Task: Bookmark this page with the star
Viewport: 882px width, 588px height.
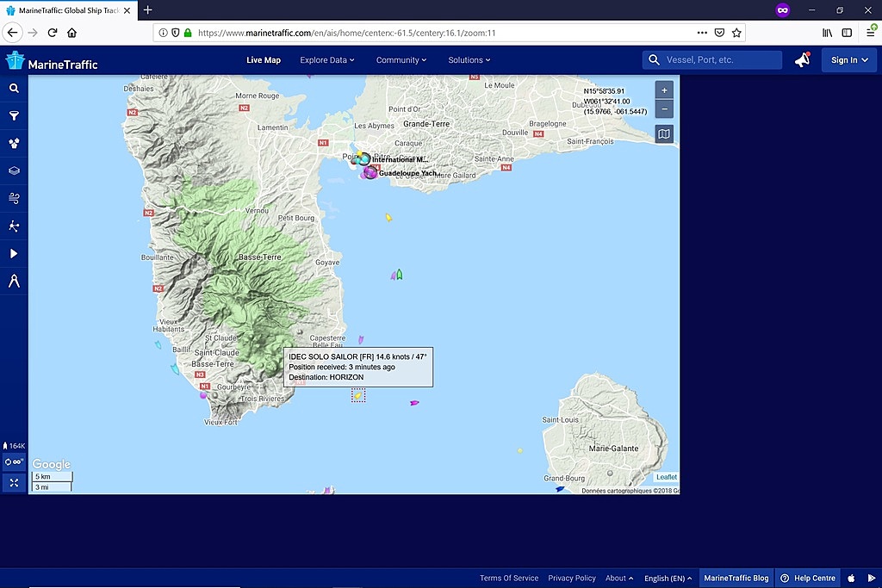Action: click(x=736, y=33)
